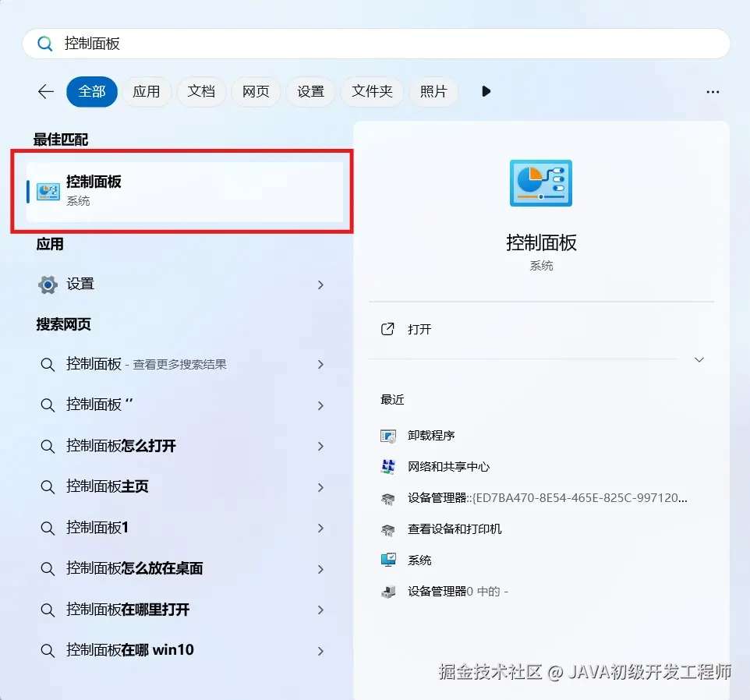Open the 控制面板 best match result

185,192
